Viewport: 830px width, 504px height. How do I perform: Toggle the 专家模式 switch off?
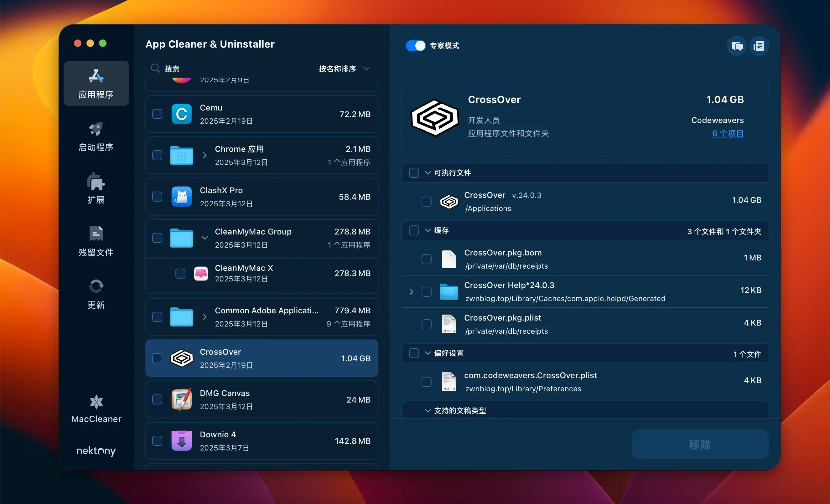point(415,45)
